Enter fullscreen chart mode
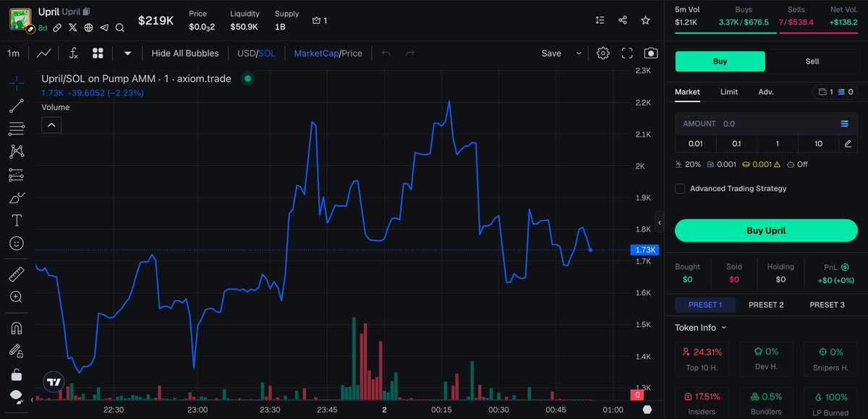Viewport: 868px width, 419px height. click(627, 53)
